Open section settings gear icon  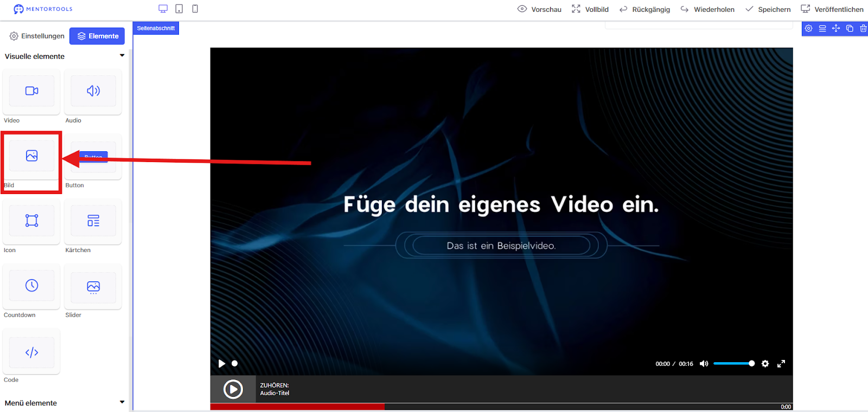tap(808, 28)
